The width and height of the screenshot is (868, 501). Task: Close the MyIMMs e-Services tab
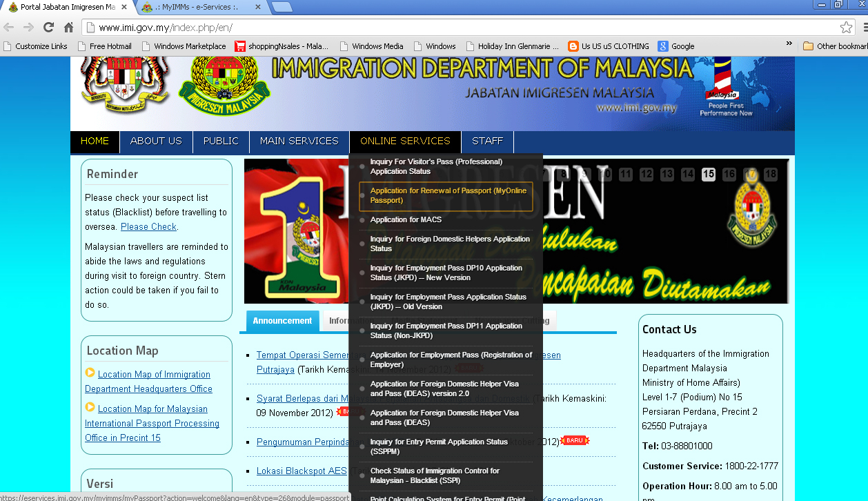258,7
